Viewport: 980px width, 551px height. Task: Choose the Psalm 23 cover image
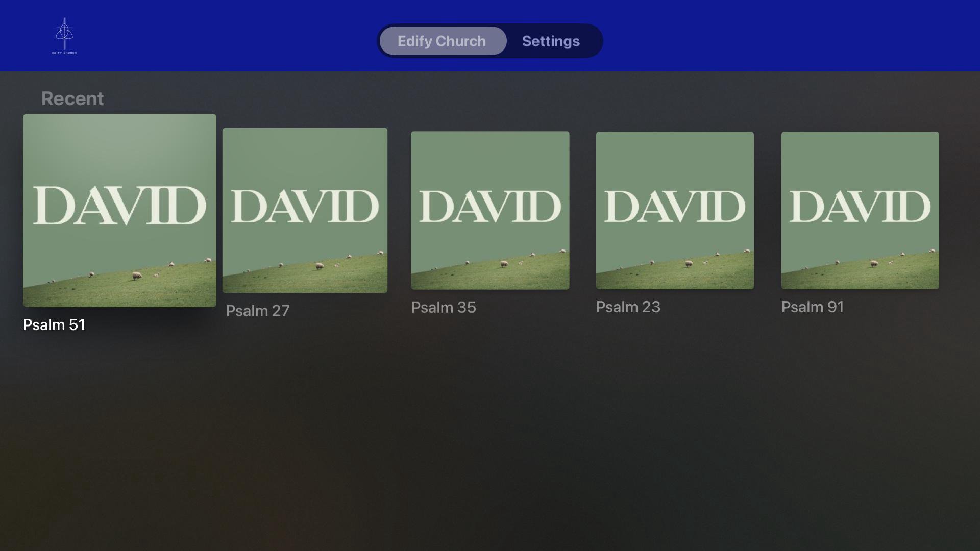tap(675, 210)
